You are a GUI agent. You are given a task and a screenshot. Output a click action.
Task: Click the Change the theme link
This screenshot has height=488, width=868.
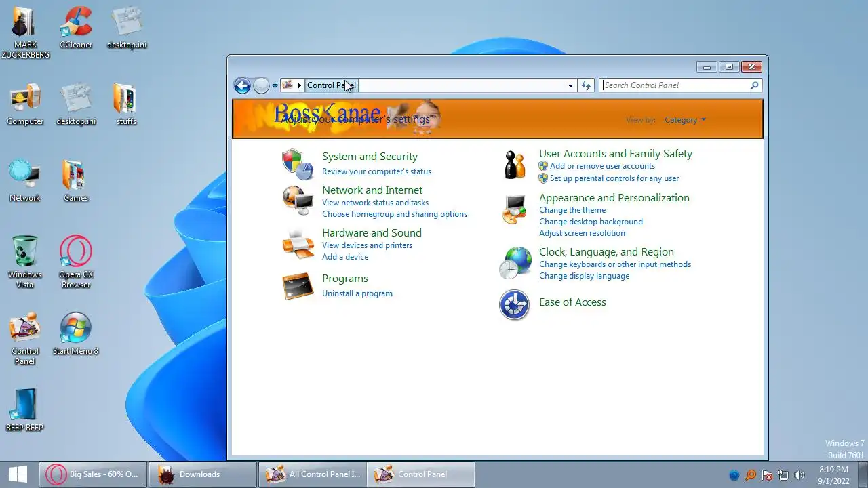click(572, 210)
